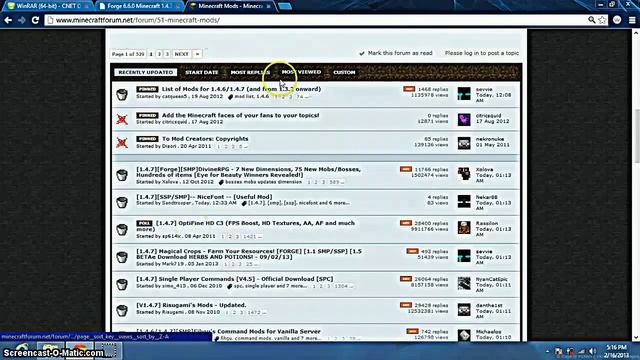Click Please log in to post a topic
Screen dimensions: 640x360
coord(482,53)
